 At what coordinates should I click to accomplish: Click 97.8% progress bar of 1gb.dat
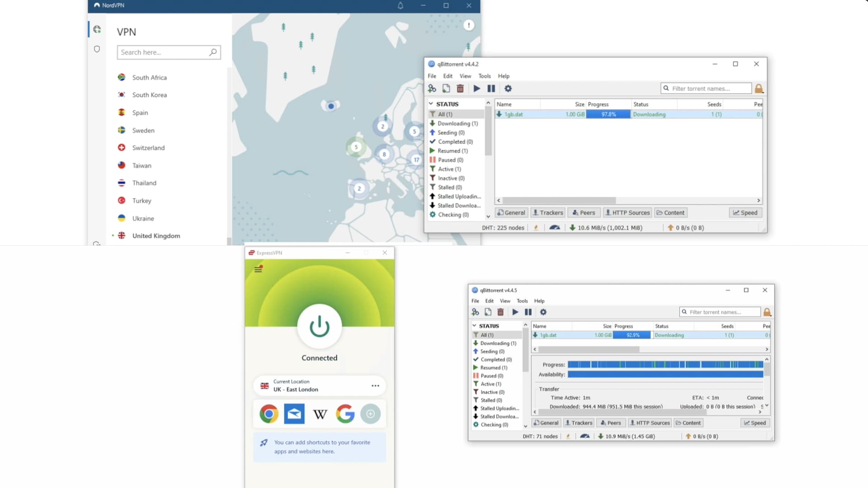[x=609, y=114]
